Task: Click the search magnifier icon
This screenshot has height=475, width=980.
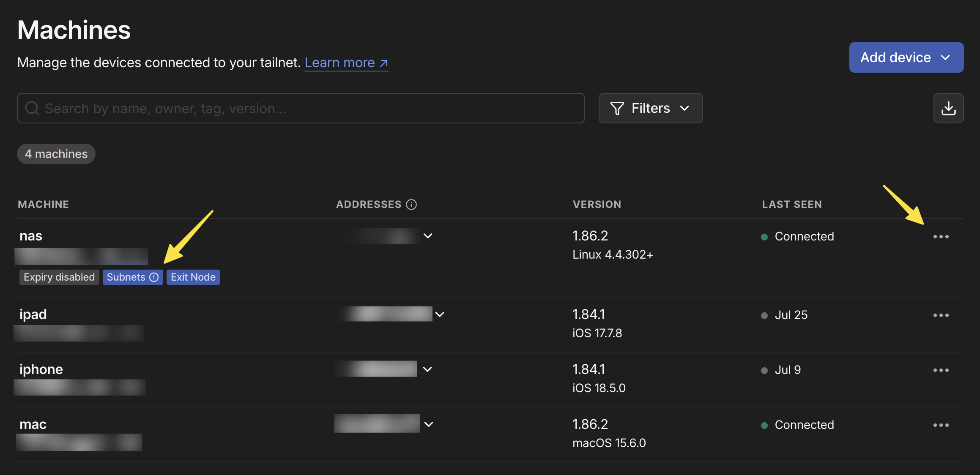Action: 32,109
